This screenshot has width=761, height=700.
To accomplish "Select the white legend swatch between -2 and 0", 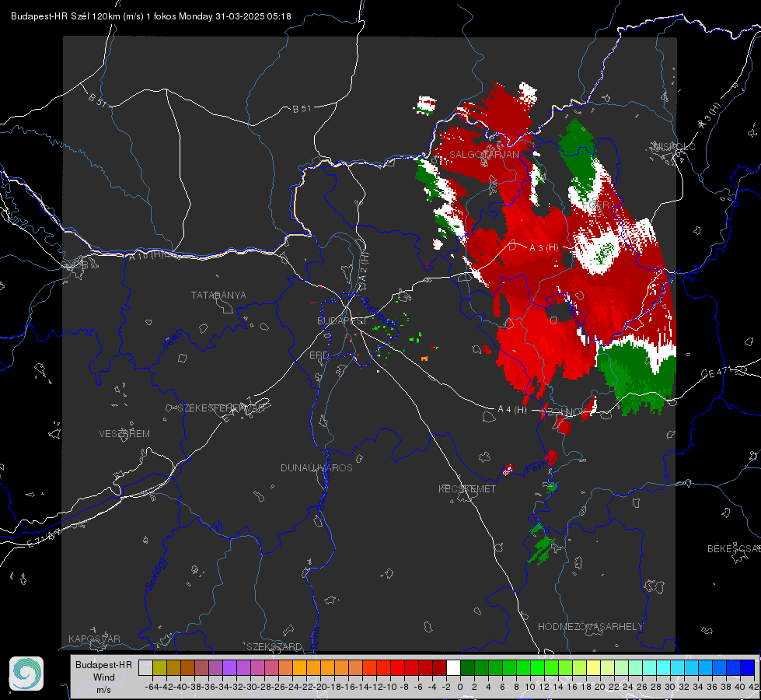I will click(x=453, y=668).
